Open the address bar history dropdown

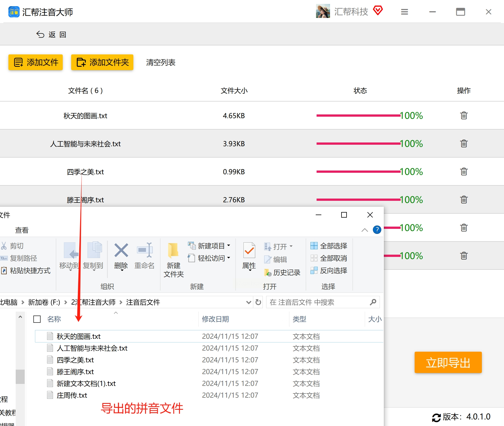(248, 302)
